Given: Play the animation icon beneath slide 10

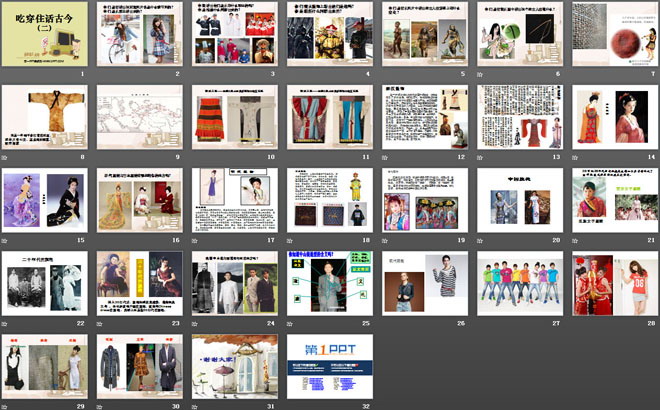Looking at the screenshot, I should pyautogui.click(x=195, y=157).
